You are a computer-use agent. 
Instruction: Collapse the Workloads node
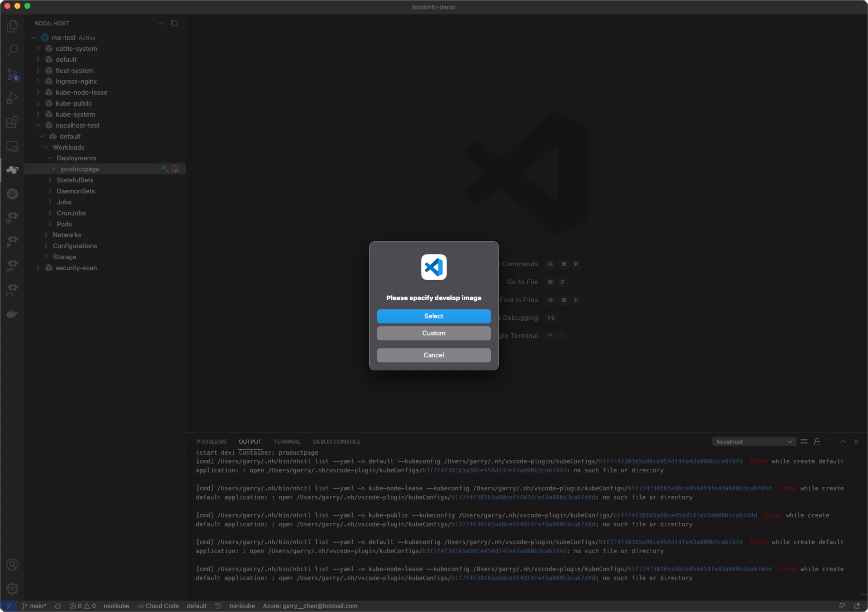coord(46,147)
